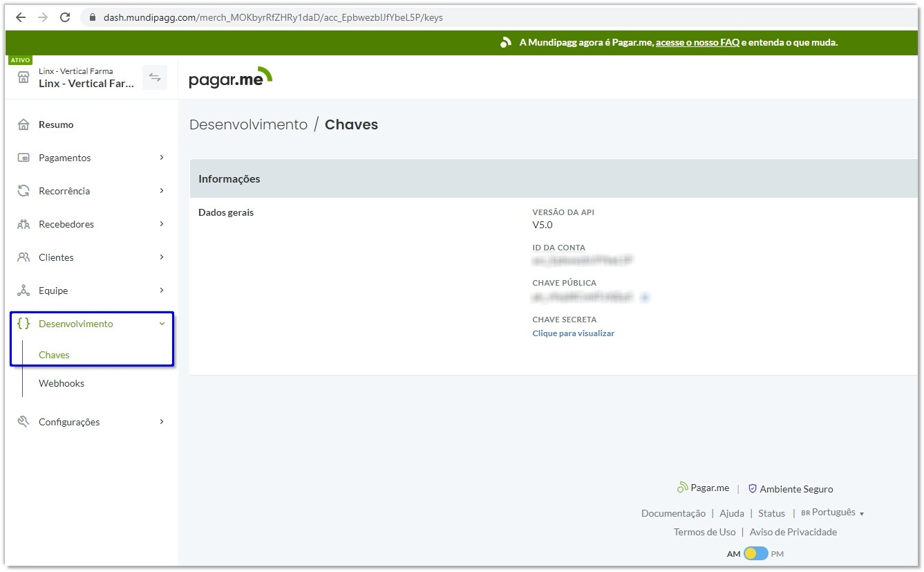The image size is (924, 572).
Task: Click 'Clique para visualizar' secret key link
Action: click(x=573, y=333)
